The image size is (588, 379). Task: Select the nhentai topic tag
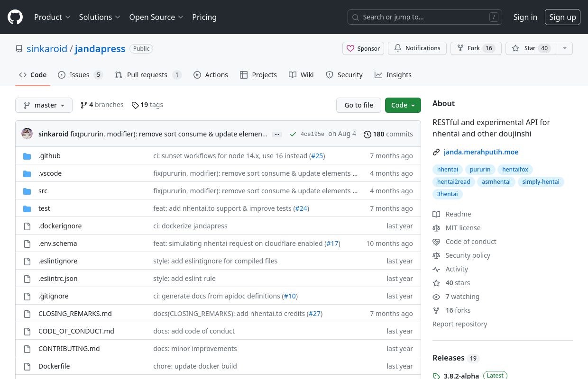[x=448, y=169]
